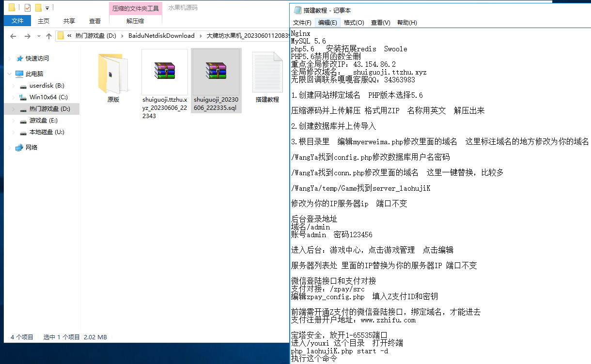The width and height of the screenshot is (591, 364).
Task: Click the Properties quick access icon
Action: pos(27,8)
